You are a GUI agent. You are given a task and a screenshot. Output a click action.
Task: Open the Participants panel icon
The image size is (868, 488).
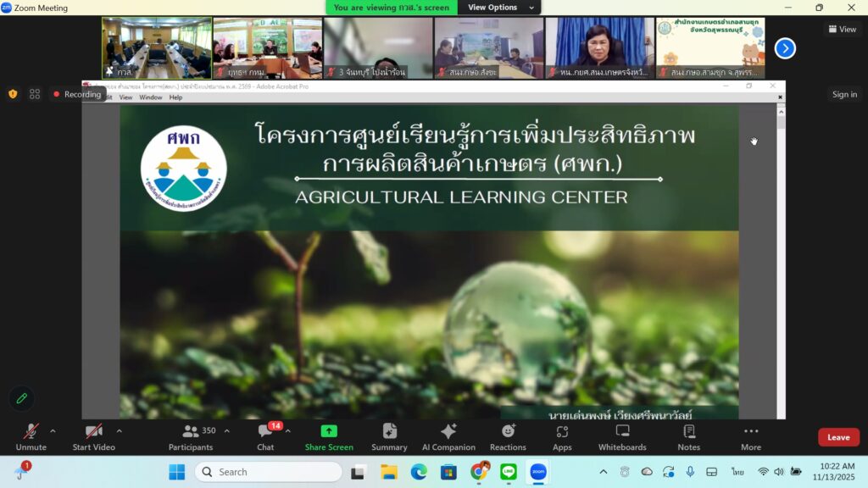(x=191, y=432)
